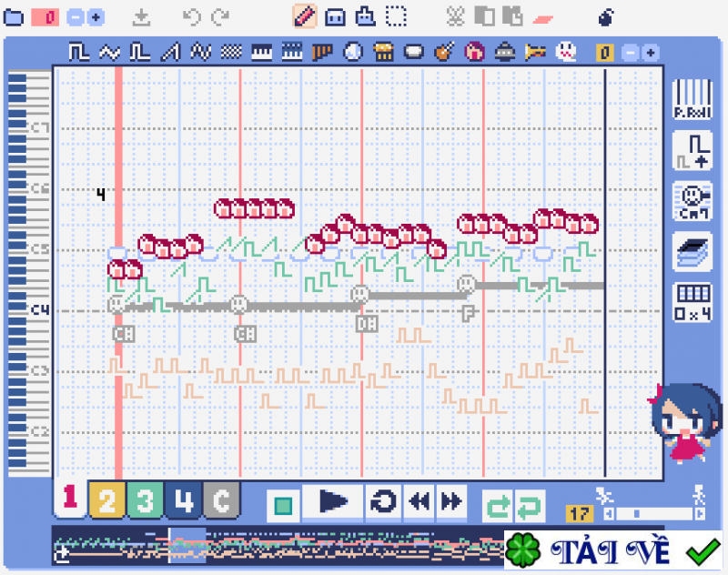
Task: Select the guitar instrument icon
Action: click(444, 52)
